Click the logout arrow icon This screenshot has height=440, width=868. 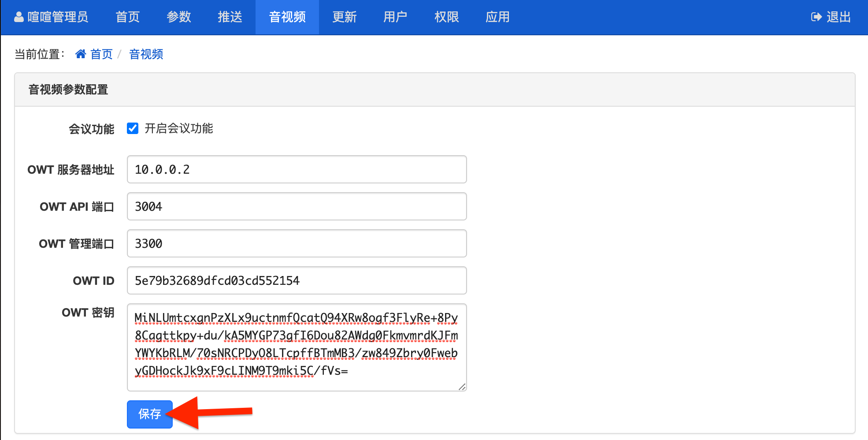[816, 17]
